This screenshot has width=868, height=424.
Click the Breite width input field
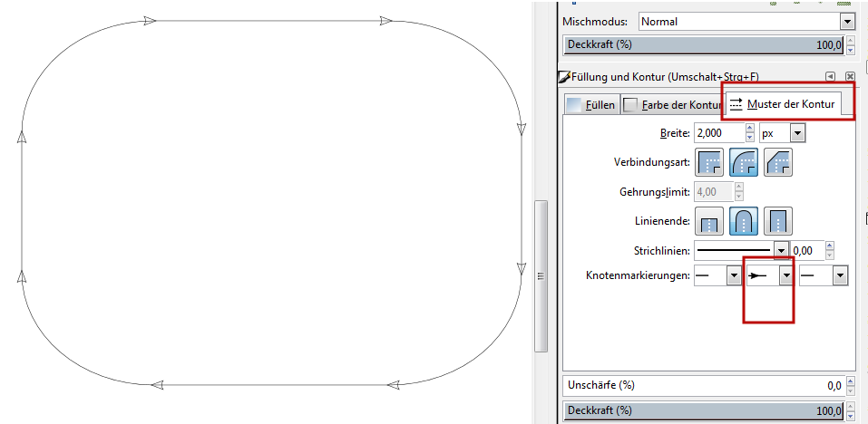pyautogui.click(x=719, y=133)
